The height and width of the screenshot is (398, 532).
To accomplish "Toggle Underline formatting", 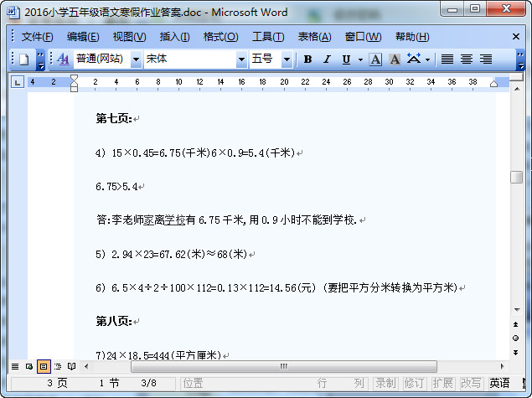I will [x=346, y=59].
